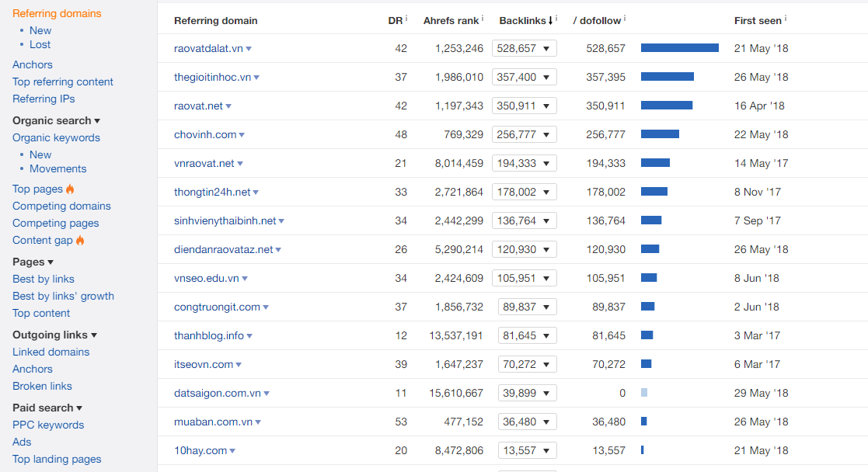The width and height of the screenshot is (868, 472).
Task: Open Top content report
Action: [41, 313]
